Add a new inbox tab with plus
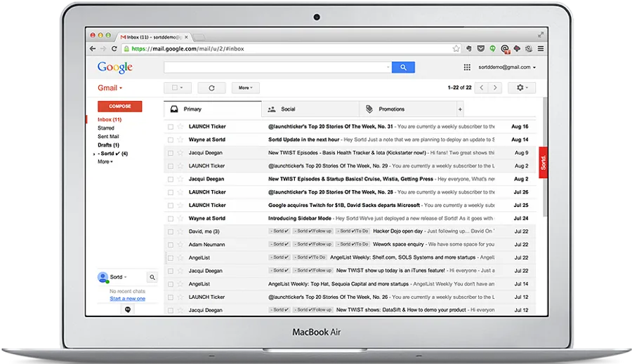Viewport: 632px width, 364px height. click(460, 109)
